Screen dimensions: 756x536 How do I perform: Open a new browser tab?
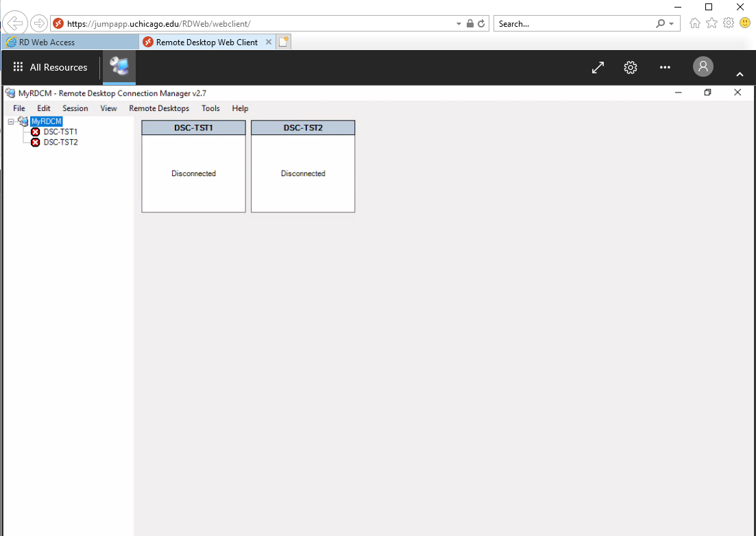coord(283,41)
